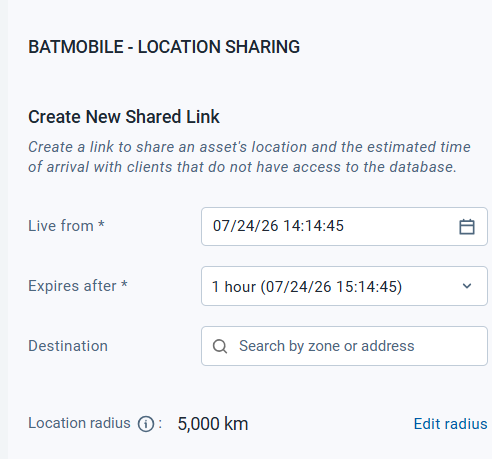Click the grey left edge strip

pyautogui.click(x=4, y=229)
